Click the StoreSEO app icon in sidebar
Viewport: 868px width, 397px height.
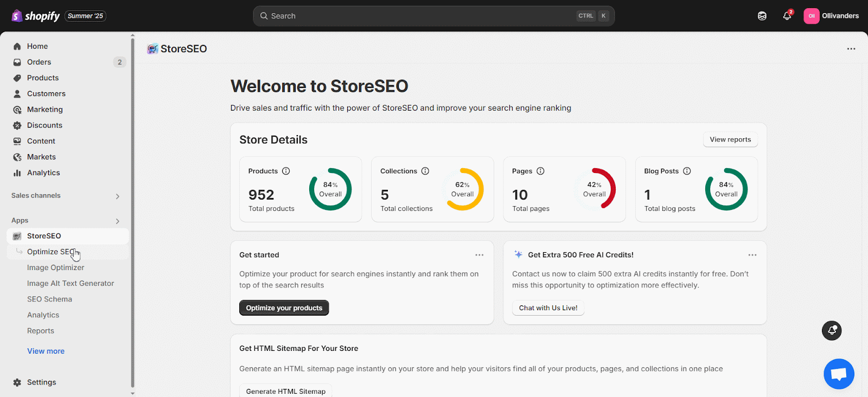17,236
